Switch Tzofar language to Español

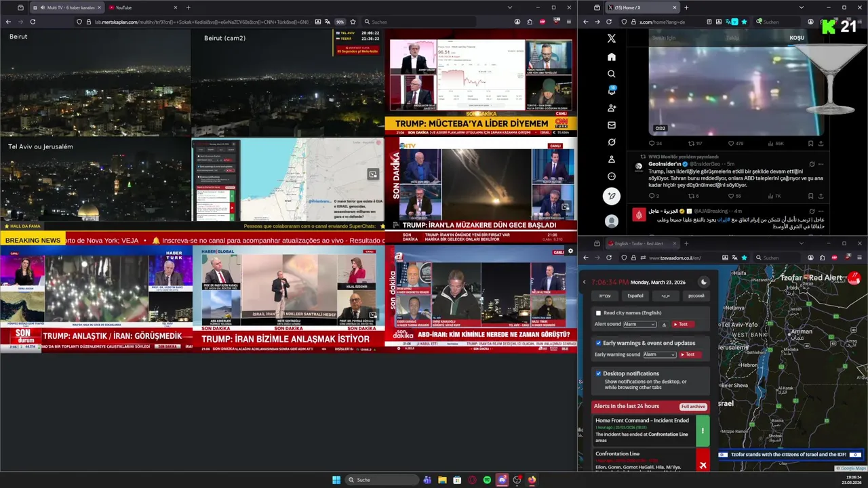pos(635,296)
